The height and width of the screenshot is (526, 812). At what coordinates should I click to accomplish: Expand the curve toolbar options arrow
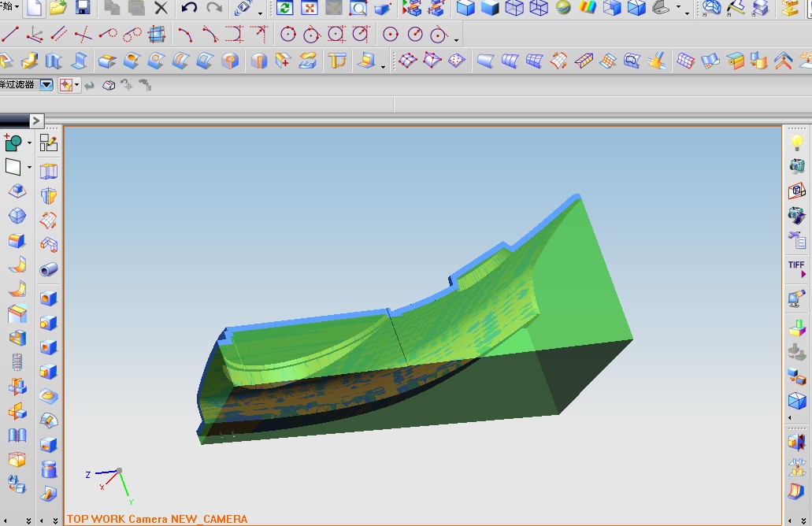tap(456, 40)
